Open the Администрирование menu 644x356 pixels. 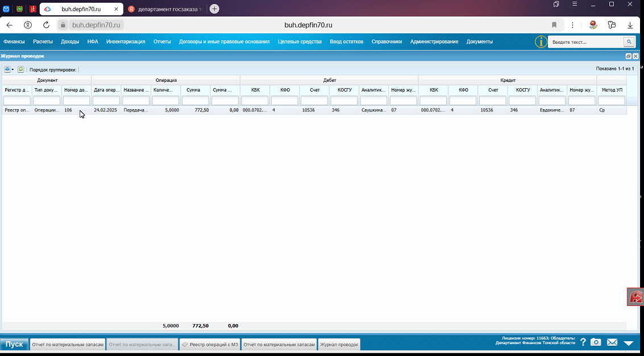(434, 42)
